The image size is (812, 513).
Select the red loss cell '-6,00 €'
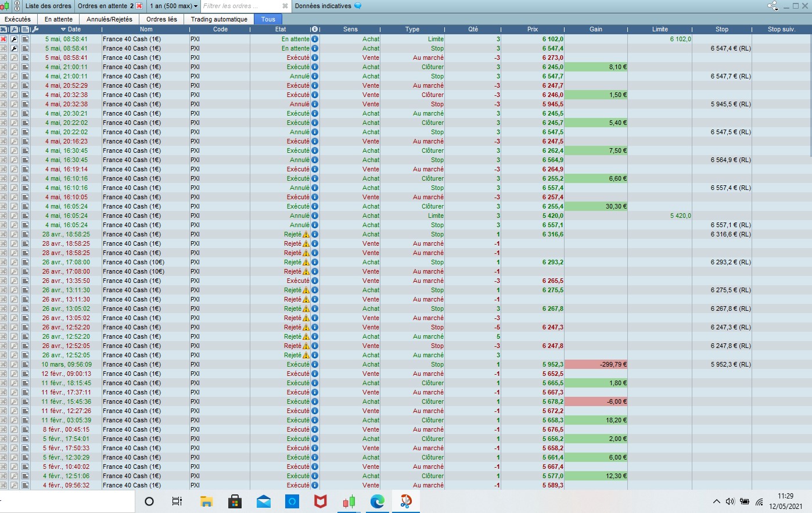pos(596,401)
